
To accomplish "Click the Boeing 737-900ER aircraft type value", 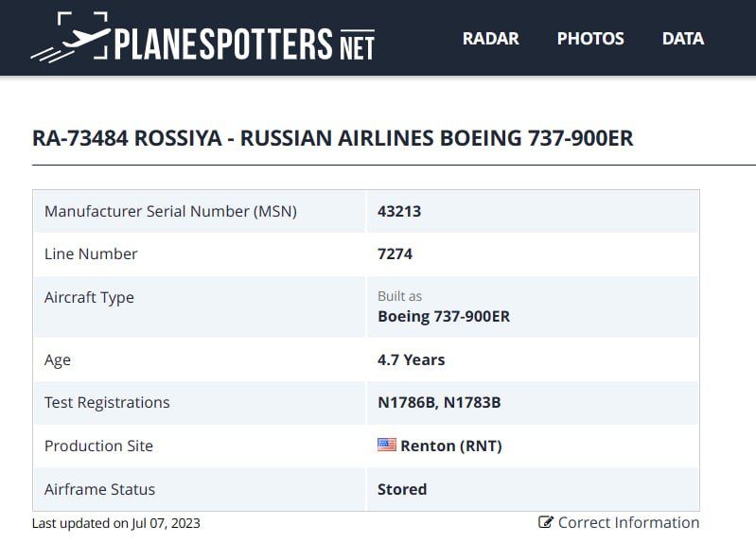I will tap(444, 316).
